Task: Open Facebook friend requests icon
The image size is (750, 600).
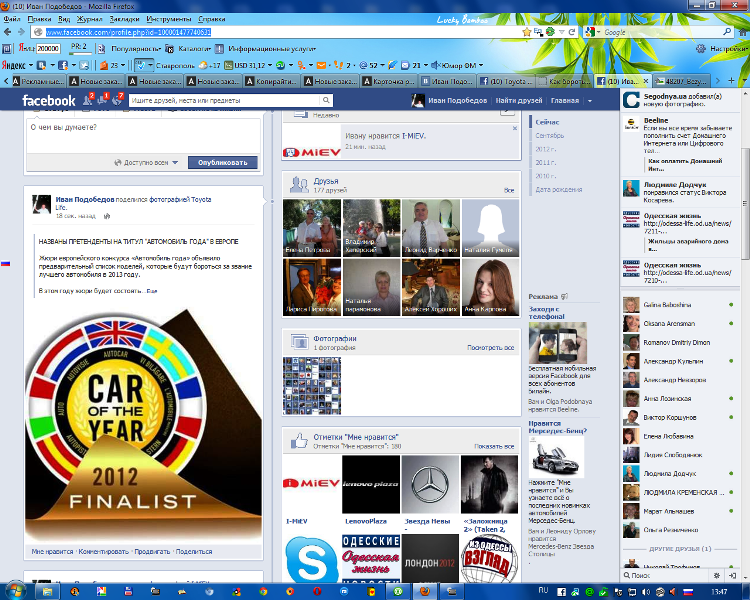Action: pyautogui.click(x=88, y=100)
